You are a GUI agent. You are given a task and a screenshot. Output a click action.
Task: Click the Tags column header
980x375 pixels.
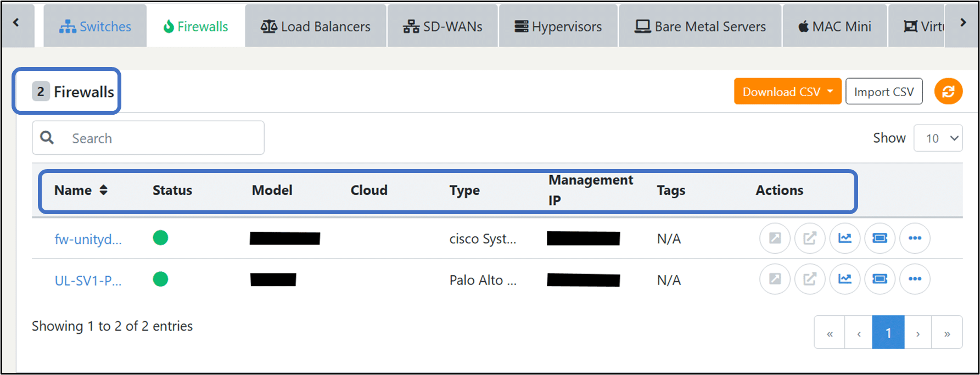pyautogui.click(x=671, y=191)
